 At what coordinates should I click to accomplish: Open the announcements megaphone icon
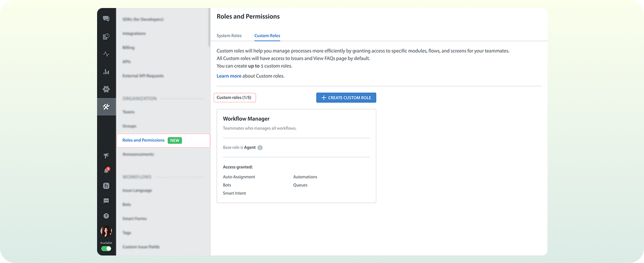point(106,156)
